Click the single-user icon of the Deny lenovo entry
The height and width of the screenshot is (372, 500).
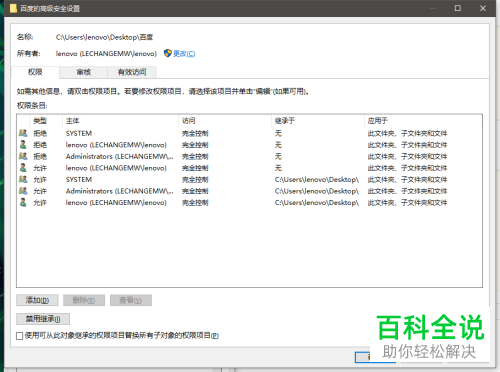click(23, 145)
